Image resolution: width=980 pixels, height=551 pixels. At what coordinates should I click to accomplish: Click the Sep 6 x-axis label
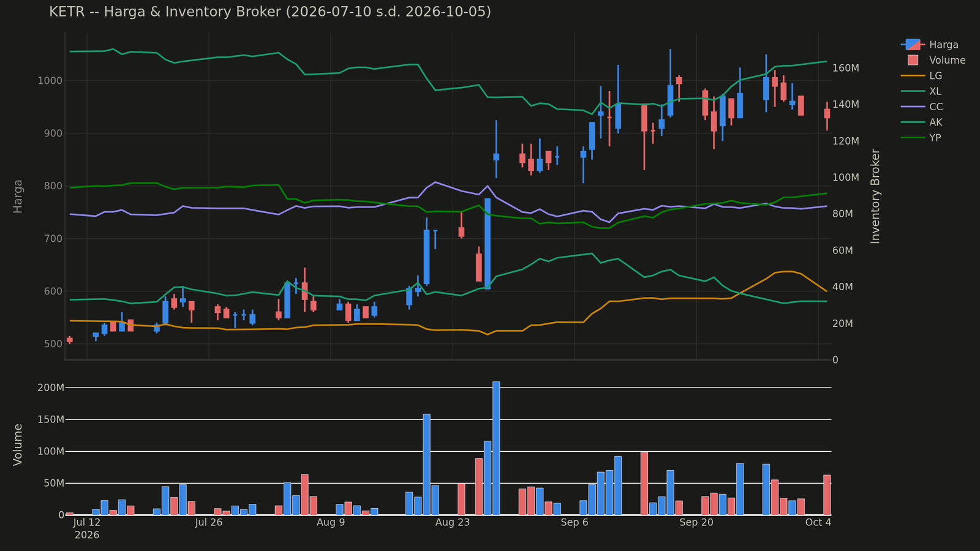click(x=574, y=522)
